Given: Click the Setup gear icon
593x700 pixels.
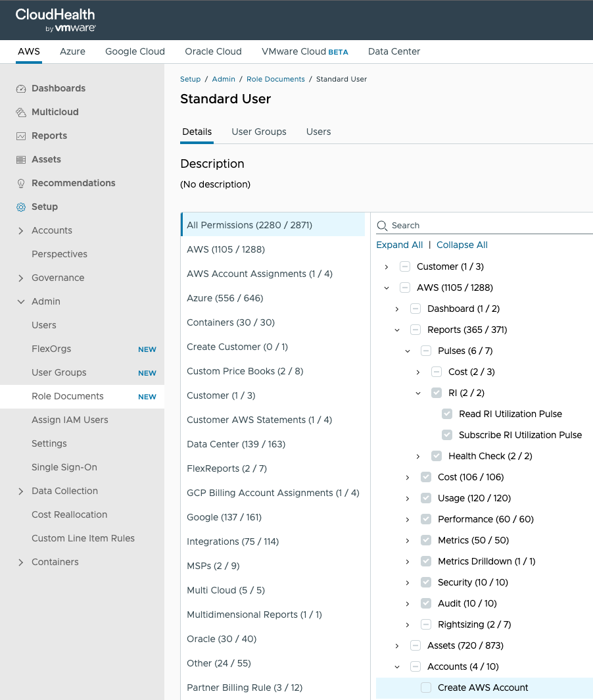Looking at the screenshot, I should [x=21, y=207].
